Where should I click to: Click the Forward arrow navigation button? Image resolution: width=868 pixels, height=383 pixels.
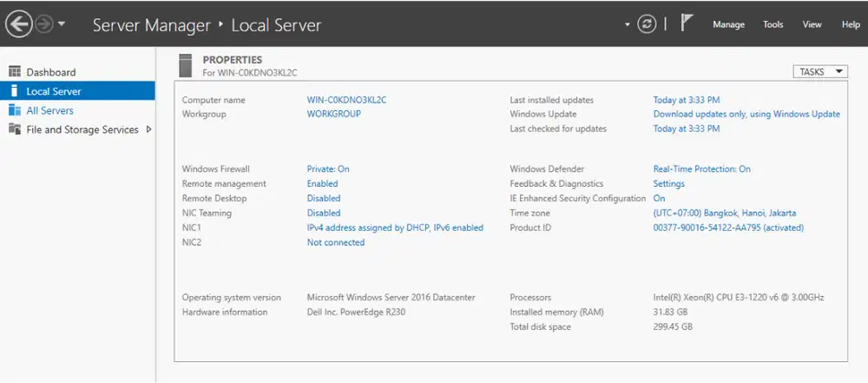click(43, 24)
